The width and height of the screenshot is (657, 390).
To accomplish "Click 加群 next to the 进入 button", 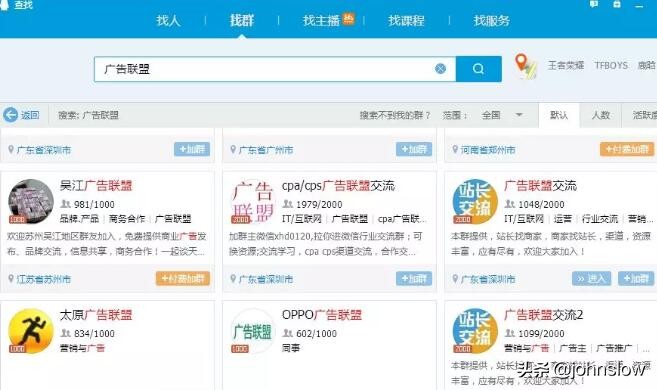I will 636,279.
